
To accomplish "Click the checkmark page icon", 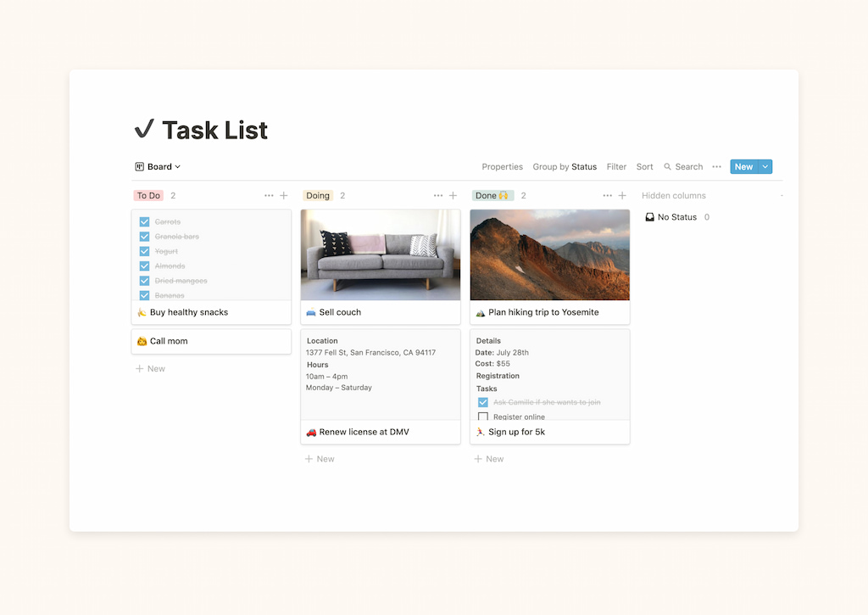I will [144, 129].
